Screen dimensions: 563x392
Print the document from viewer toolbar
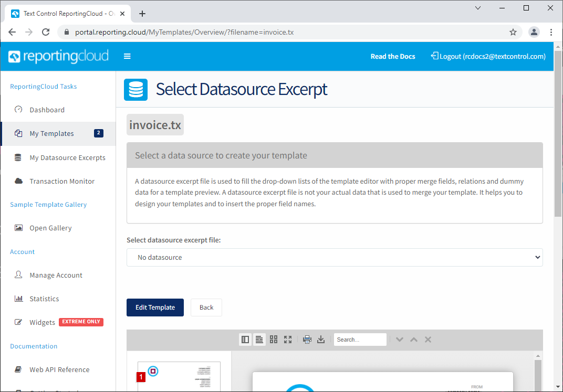tap(307, 340)
